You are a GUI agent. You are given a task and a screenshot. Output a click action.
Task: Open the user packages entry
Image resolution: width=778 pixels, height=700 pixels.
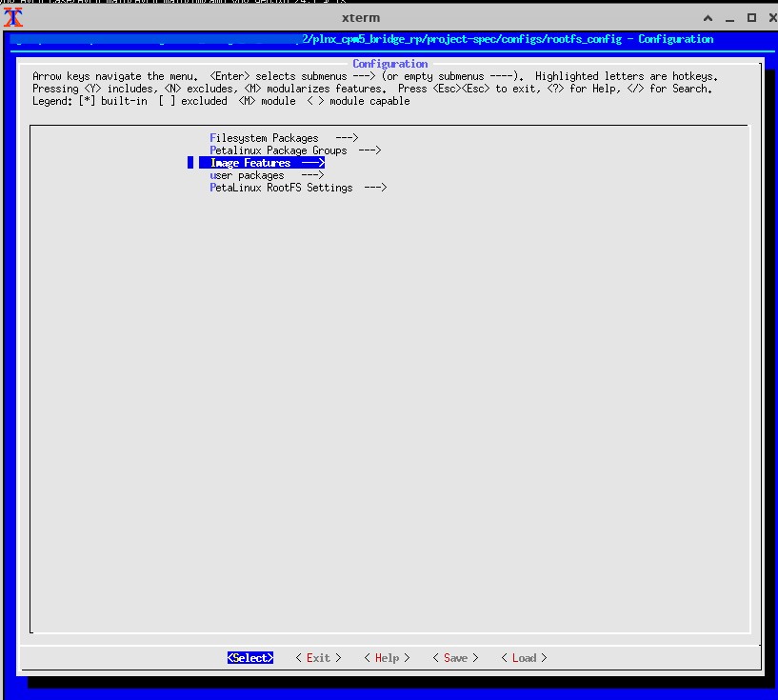247,175
